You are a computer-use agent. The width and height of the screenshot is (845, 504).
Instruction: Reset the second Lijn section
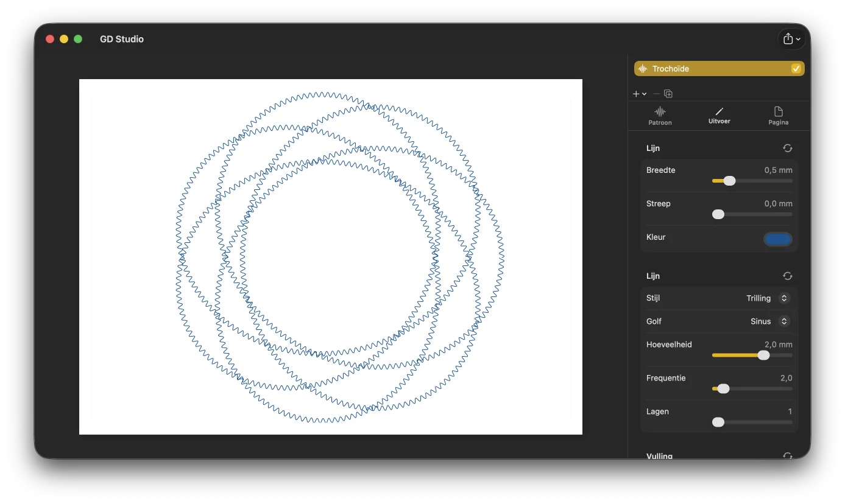(788, 276)
